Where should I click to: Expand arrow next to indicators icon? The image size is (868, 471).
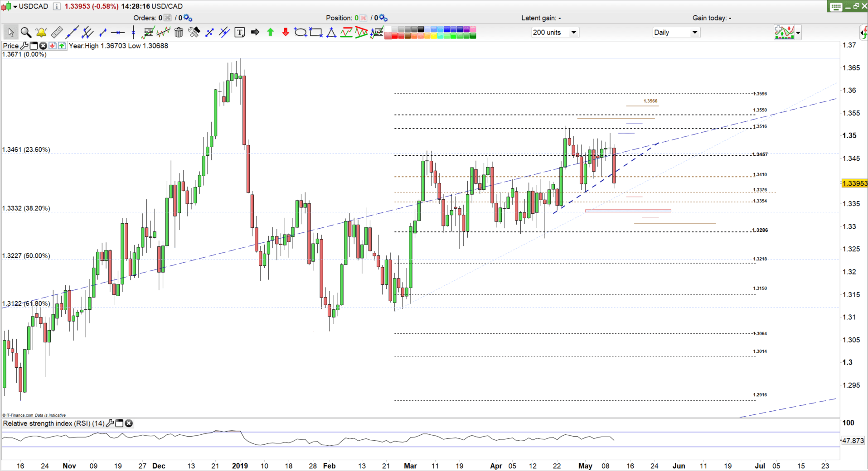coord(798,33)
